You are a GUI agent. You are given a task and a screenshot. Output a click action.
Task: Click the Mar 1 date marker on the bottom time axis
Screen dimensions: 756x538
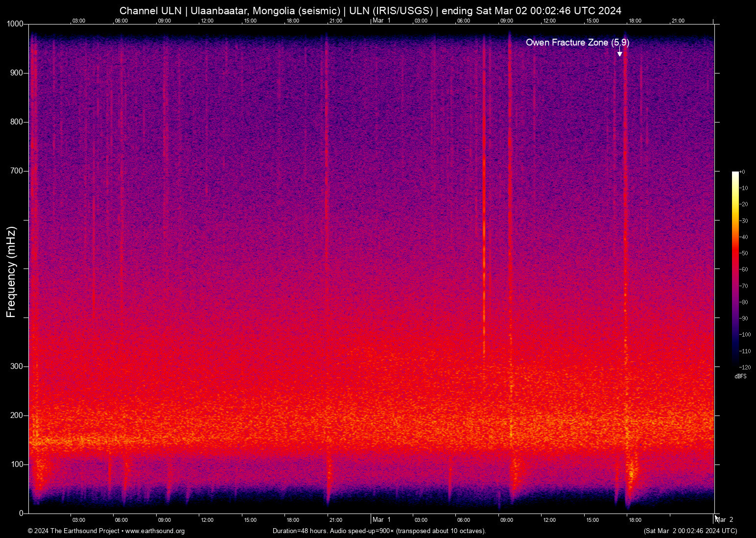(381, 520)
